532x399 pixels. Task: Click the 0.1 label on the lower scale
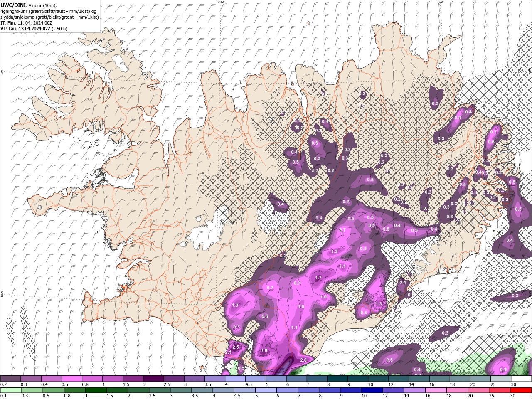coord(3,396)
